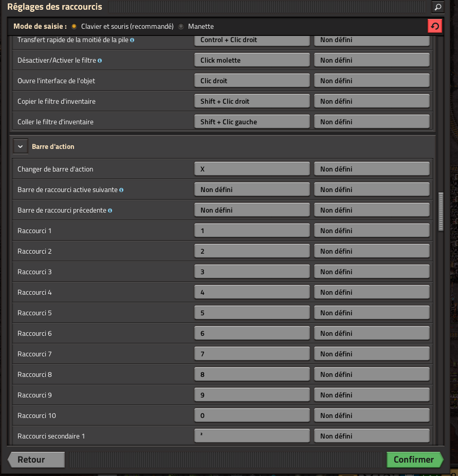Change Click molette binding for filter toggle
This screenshot has width=458, height=476.
click(252, 60)
